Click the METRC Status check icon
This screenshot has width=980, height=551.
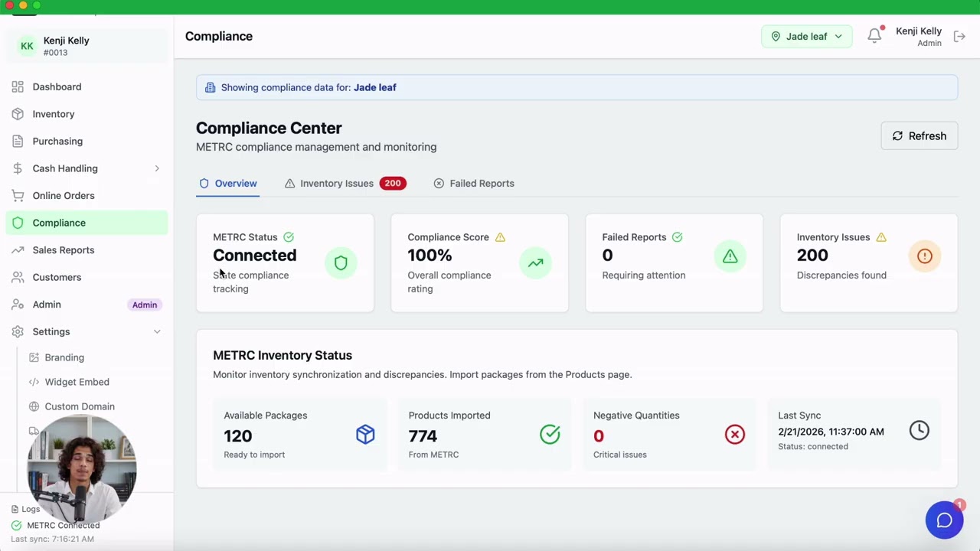pos(289,237)
